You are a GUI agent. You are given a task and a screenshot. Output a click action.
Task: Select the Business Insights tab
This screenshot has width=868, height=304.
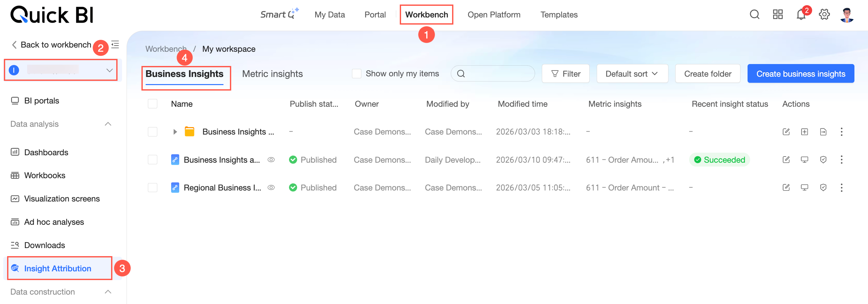[184, 73]
